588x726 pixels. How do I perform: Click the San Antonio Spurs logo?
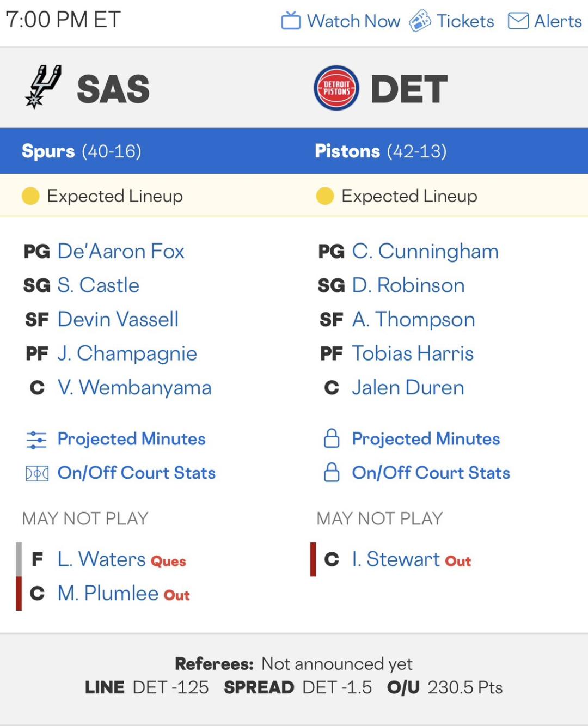(x=44, y=87)
